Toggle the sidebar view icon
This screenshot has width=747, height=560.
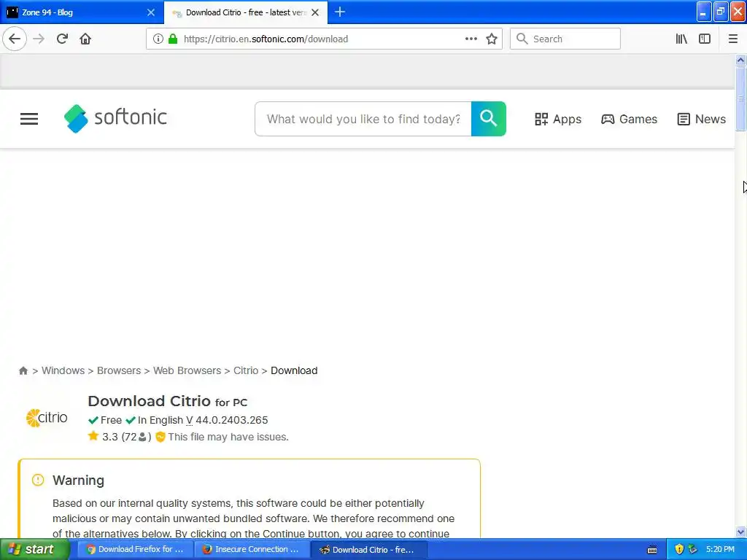pyautogui.click(x=705, y=39)
